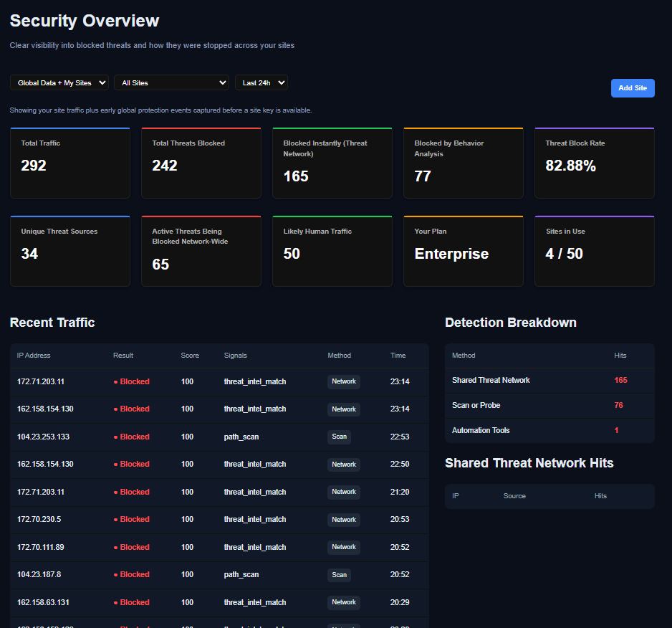Image resolution: width=672 pixels, height=628 pixels.
Task: Click the Result column header
Action: click(123, 355)
